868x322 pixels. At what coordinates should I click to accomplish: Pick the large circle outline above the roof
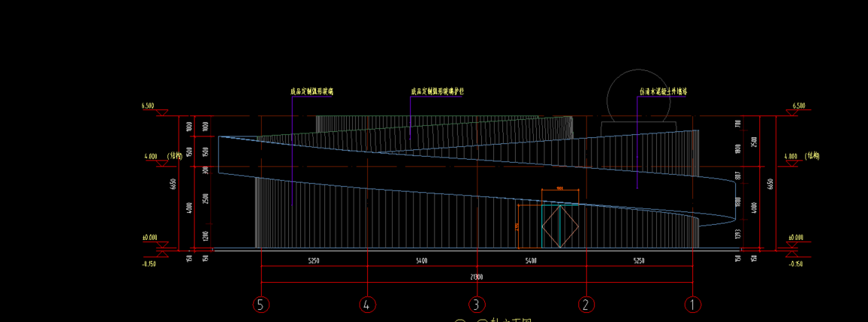point(638,95)
